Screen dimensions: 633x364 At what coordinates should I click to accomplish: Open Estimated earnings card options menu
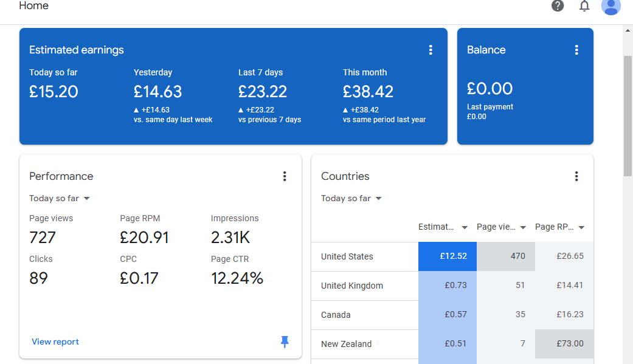pos(431,50)
